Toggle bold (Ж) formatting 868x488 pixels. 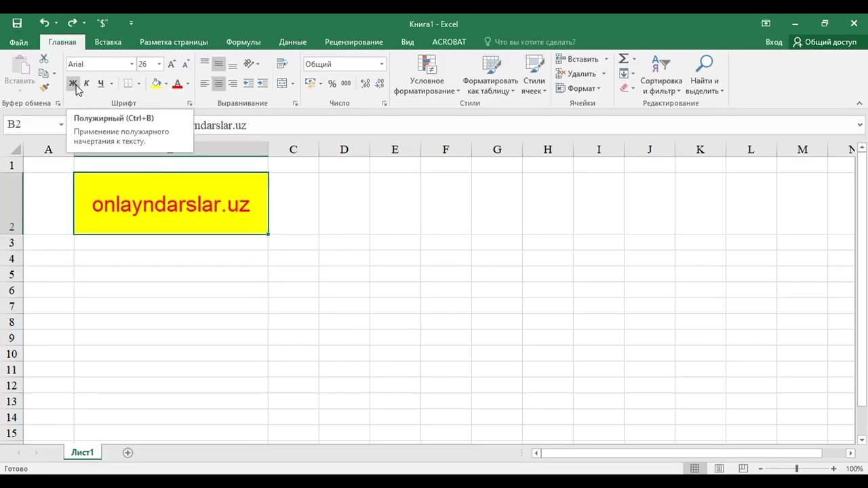tap(73, 84)
